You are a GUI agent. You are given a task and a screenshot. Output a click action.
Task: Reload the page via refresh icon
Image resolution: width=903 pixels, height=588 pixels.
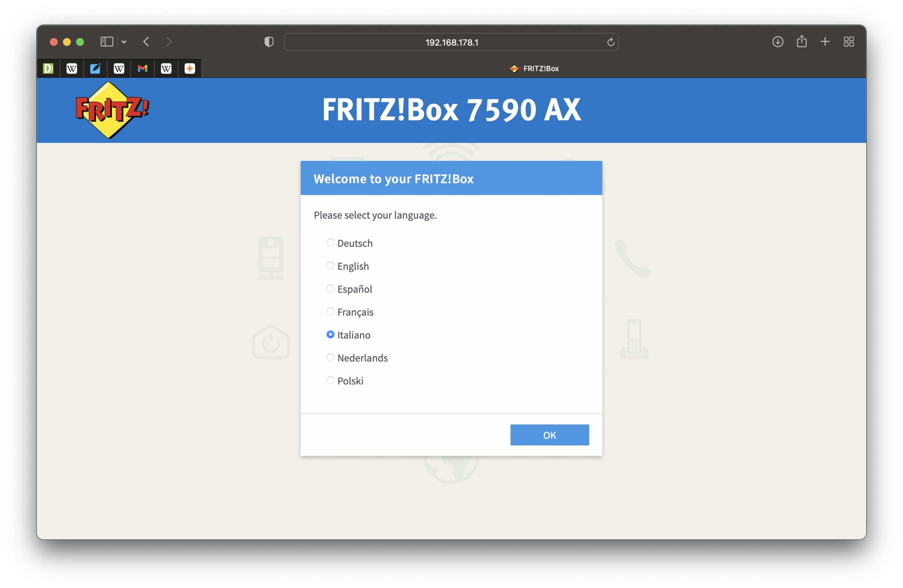pyautogui.click(x=611, y=42)
